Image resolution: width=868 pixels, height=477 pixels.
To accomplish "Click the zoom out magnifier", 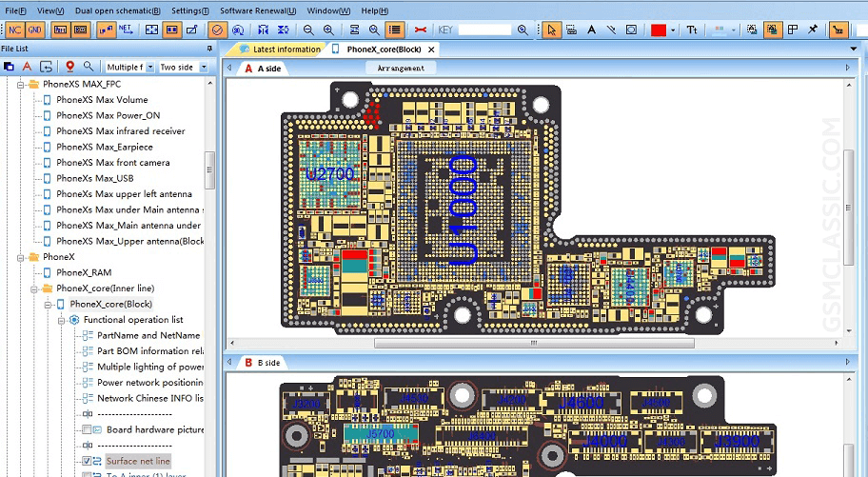I will pyautogui.click(x=309, y=30).
